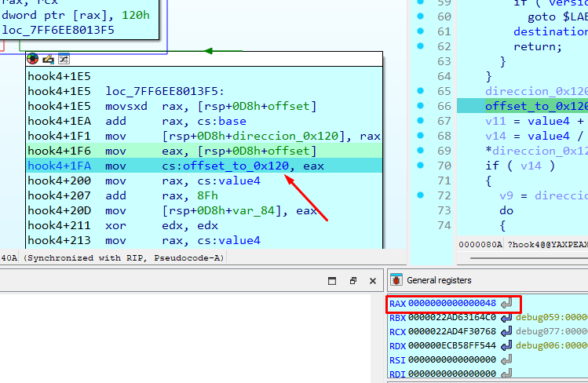
Task: Restore the bottom-left panel with float button
Action: (x=352, y=281)
